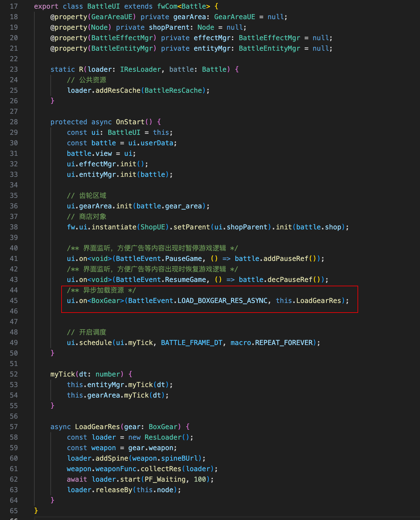Click the 'OnStart' method name
The width and height of the screenshot is (420, 520).
[130, 122]
